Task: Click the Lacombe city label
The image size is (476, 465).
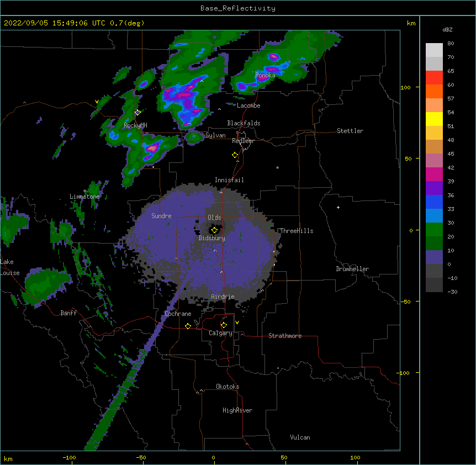Action: pyautogui.click(x=248, y=105)
